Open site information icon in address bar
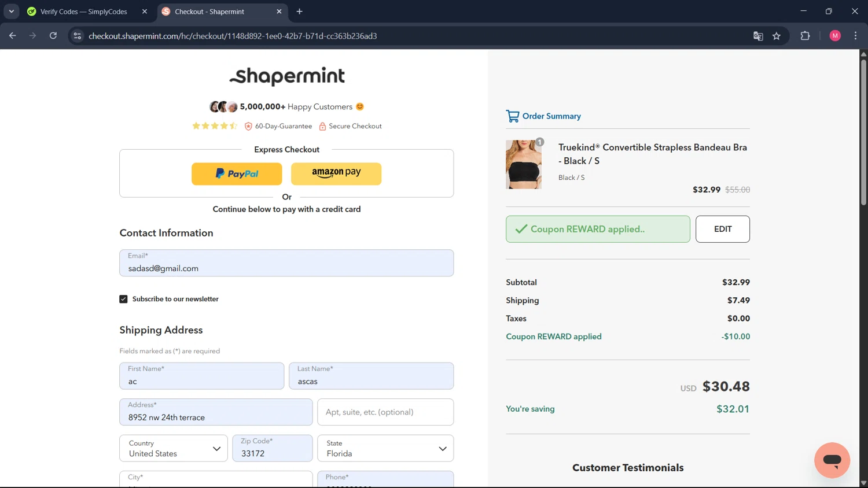The height and width of the screenshot is (488, 868). 77,36
